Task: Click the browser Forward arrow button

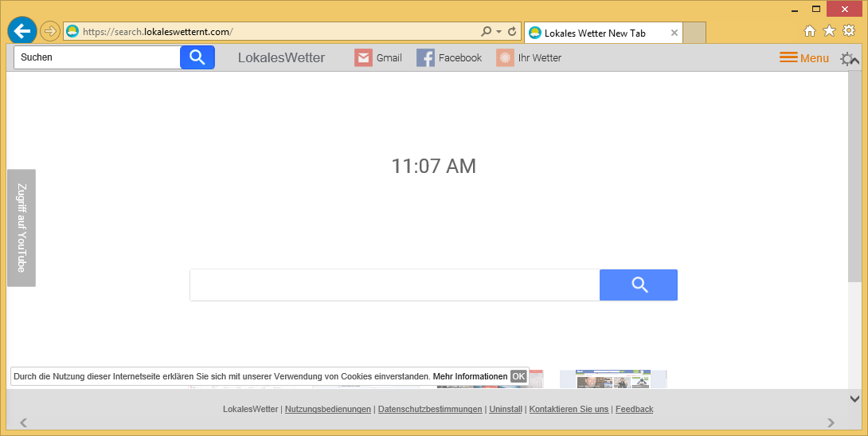Action: [x=49, y=31]
